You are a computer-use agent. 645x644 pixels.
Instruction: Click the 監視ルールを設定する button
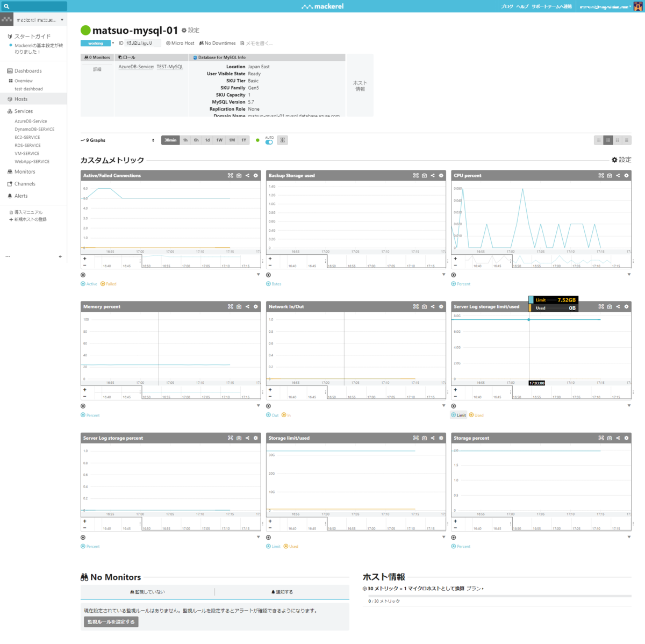111,622
